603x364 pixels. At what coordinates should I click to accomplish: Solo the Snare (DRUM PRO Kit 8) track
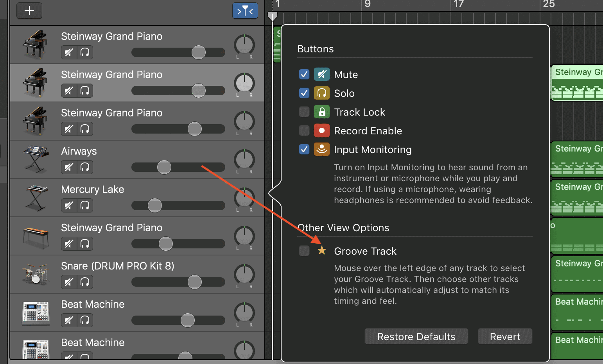pyautogui.click(x=85, y=282)
